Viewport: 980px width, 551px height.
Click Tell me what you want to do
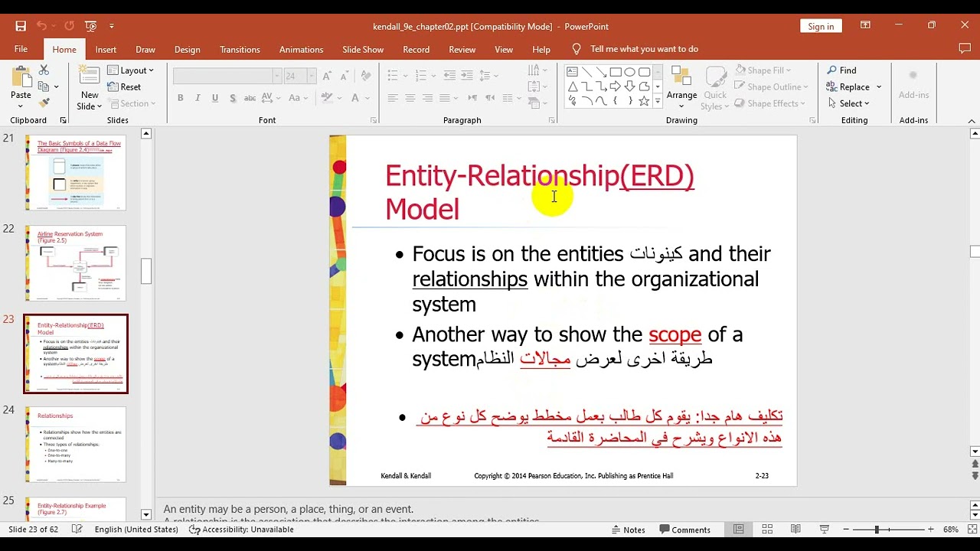click(644, 49)
